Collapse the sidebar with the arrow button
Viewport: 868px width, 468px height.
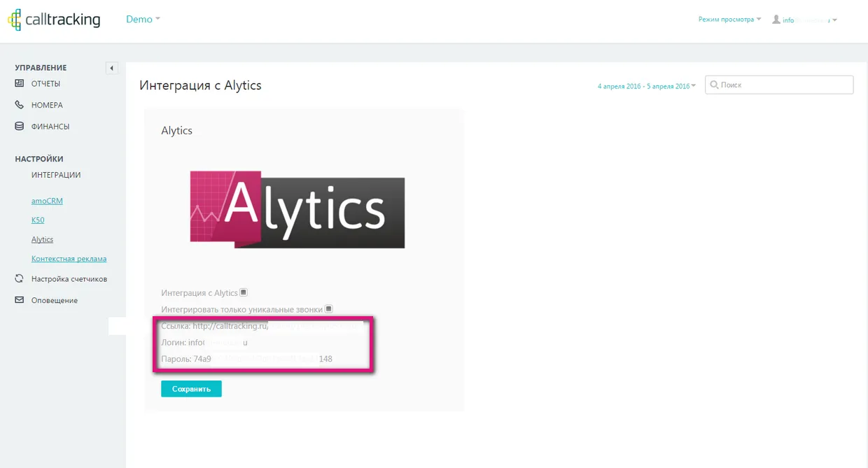point(112,68)
